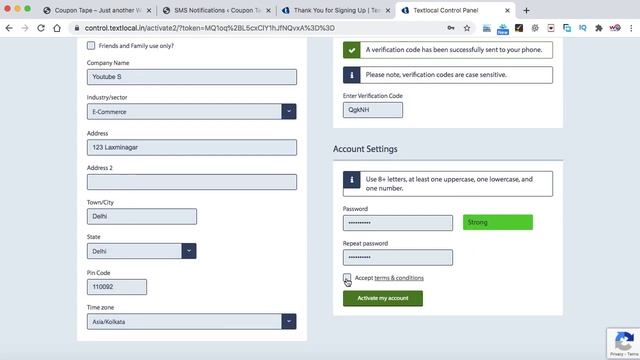Click the info icon beside case sensitive note
640x360 pixels.
coord(351,75)
